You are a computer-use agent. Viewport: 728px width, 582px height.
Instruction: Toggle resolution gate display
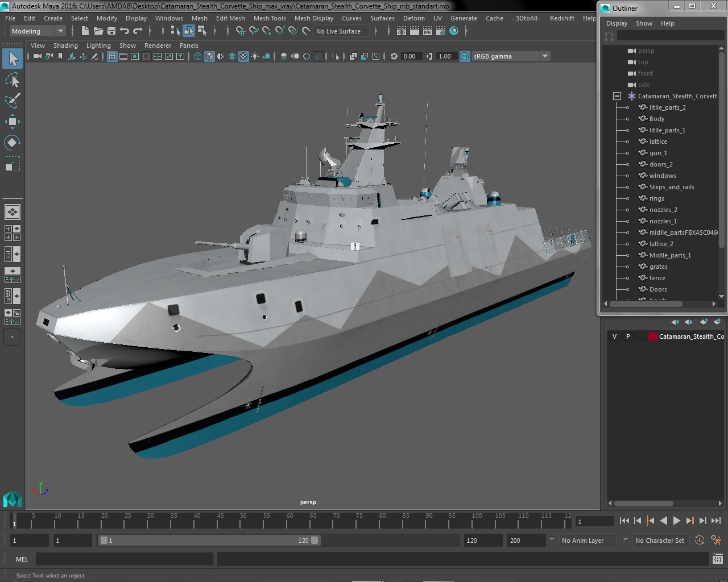(x=135, y=56)
